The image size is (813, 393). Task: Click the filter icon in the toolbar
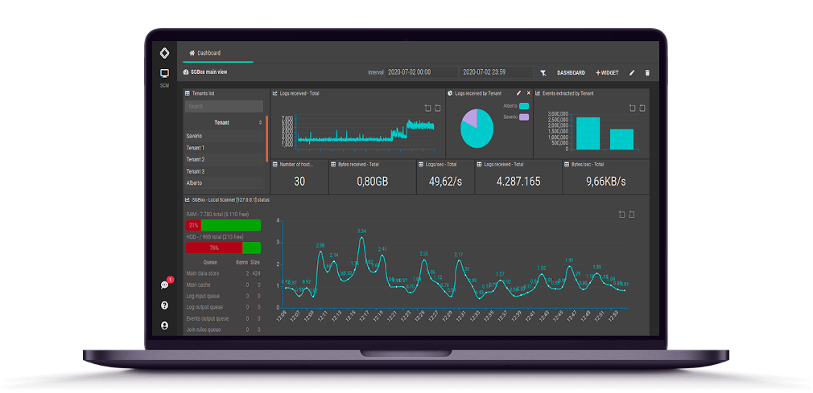(x=543, y=73)
